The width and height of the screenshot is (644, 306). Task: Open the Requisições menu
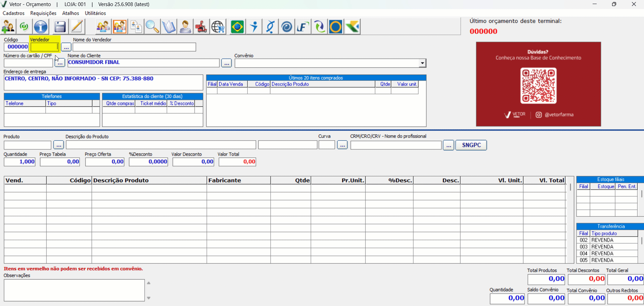pos(43,13)
